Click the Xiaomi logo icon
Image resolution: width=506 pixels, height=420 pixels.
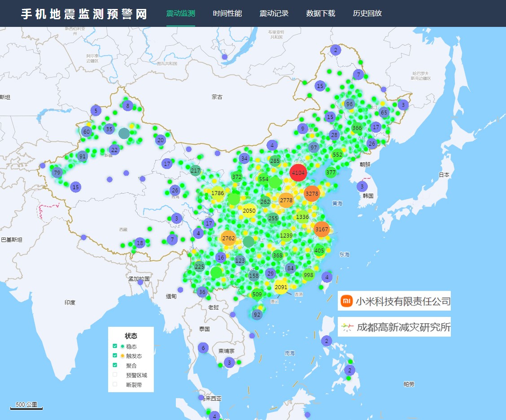pos(347,301)
